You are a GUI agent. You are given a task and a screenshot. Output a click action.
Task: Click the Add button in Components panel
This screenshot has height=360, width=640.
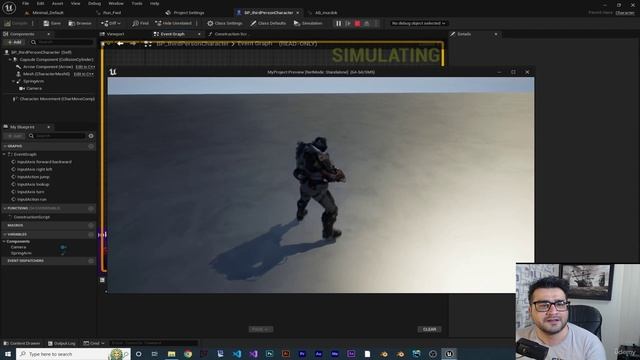tap(14, 42)
